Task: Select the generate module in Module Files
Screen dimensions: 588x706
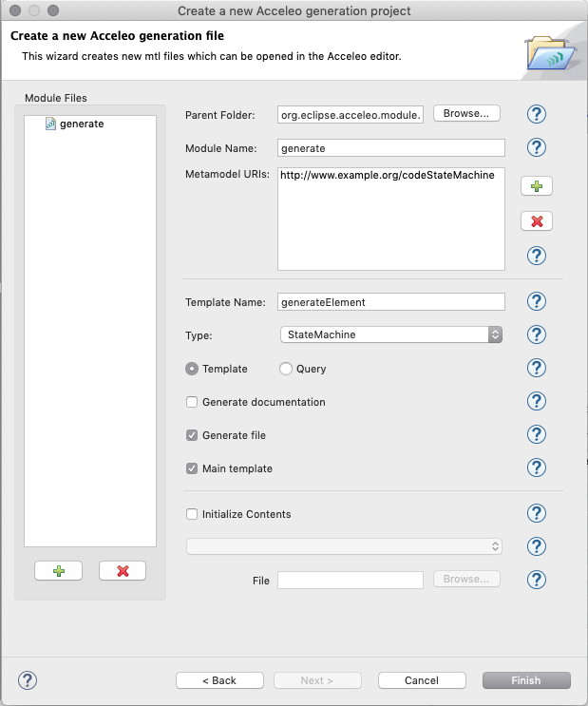Action: [81, 124]
